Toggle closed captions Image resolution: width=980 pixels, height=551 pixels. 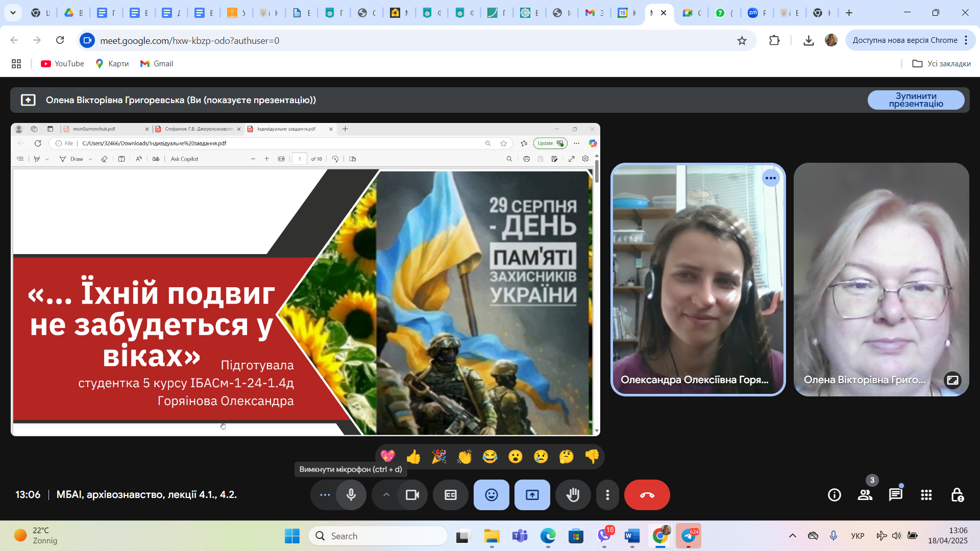pos(451,495)
